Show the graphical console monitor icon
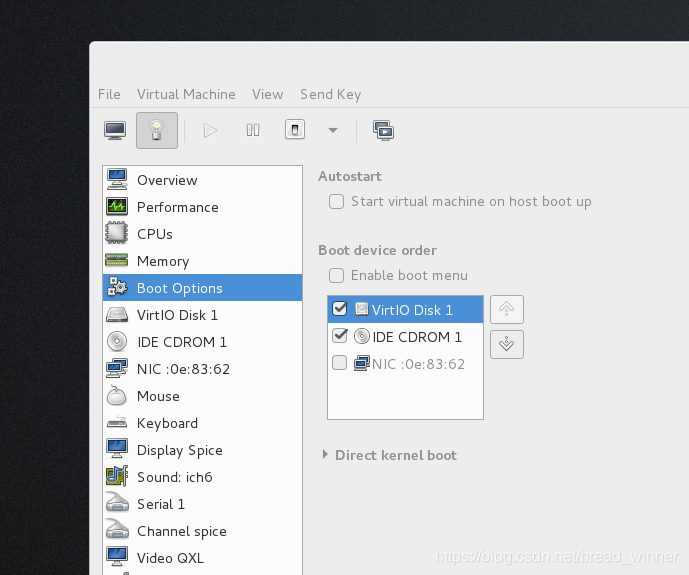The height and width of the screenshot is (575, 689). (115, 130)
